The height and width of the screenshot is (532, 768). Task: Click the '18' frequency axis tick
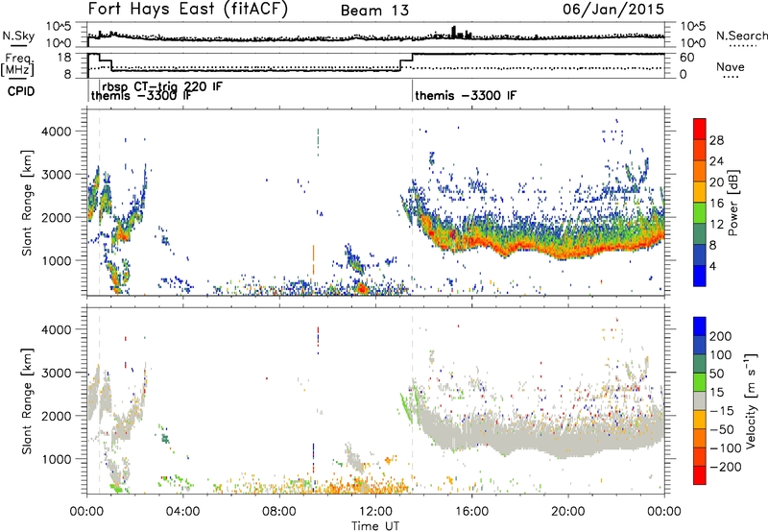64,58
